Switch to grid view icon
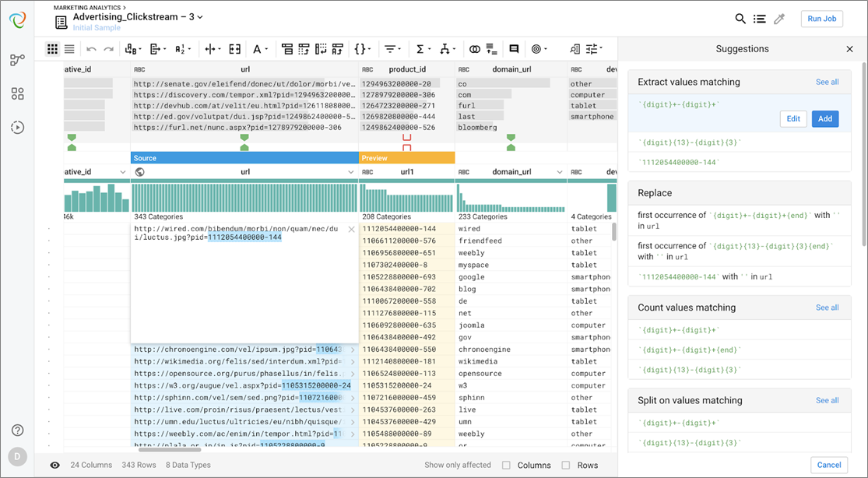Image resolution: width=868 pixels, height=478 pixels. tap(53, 49)
